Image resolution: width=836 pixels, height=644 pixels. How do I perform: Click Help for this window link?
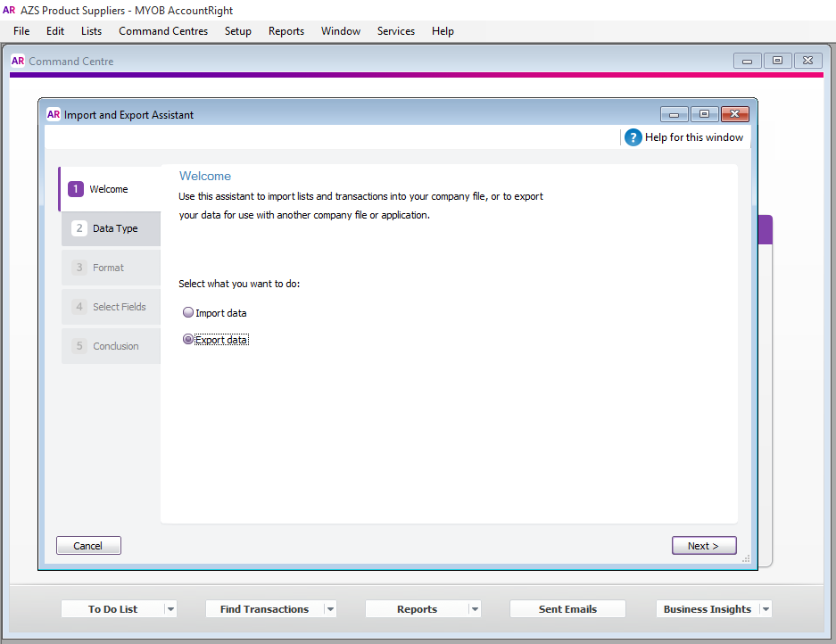pos(693,137)
